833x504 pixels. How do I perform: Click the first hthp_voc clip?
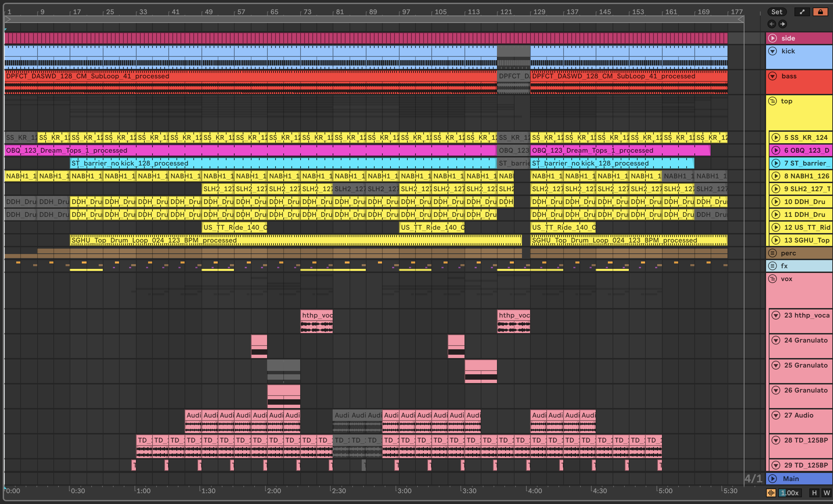tap(316, 315)
